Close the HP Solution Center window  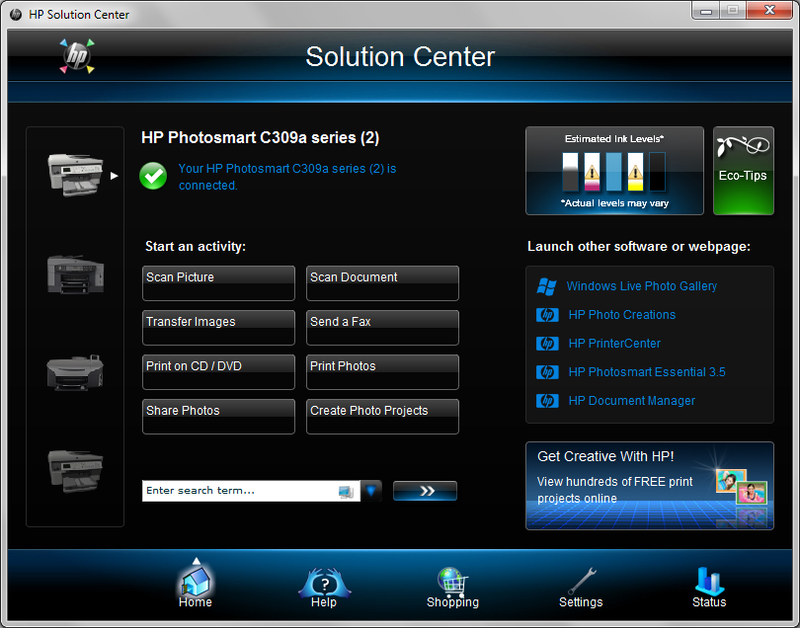(x=769, y=11)
